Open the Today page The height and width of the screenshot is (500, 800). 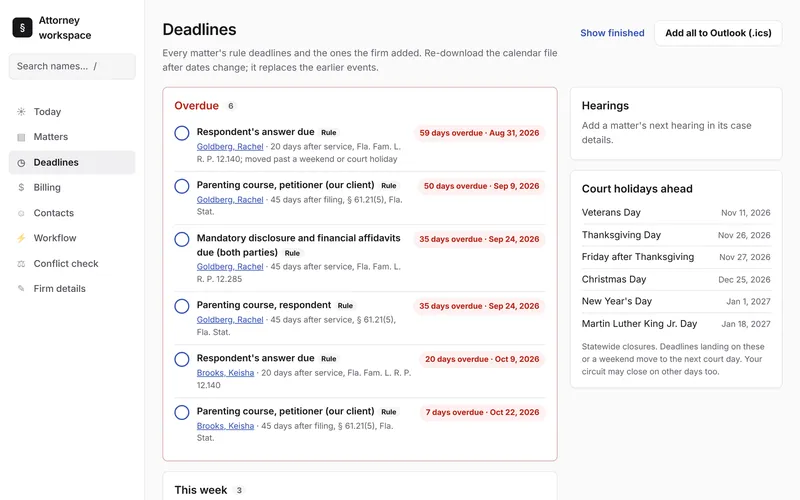(x=72, y=112)
